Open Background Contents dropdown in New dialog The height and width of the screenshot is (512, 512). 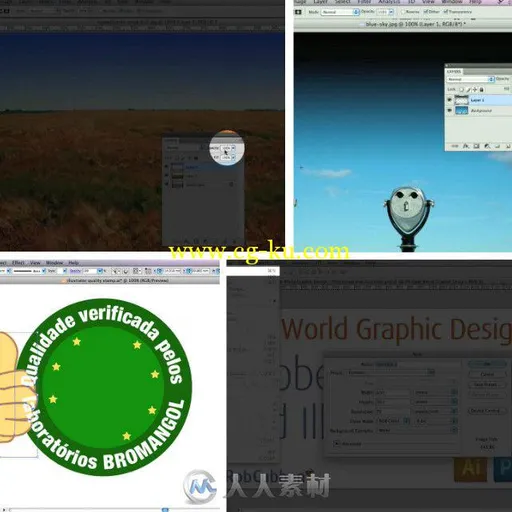pos(417,431)
